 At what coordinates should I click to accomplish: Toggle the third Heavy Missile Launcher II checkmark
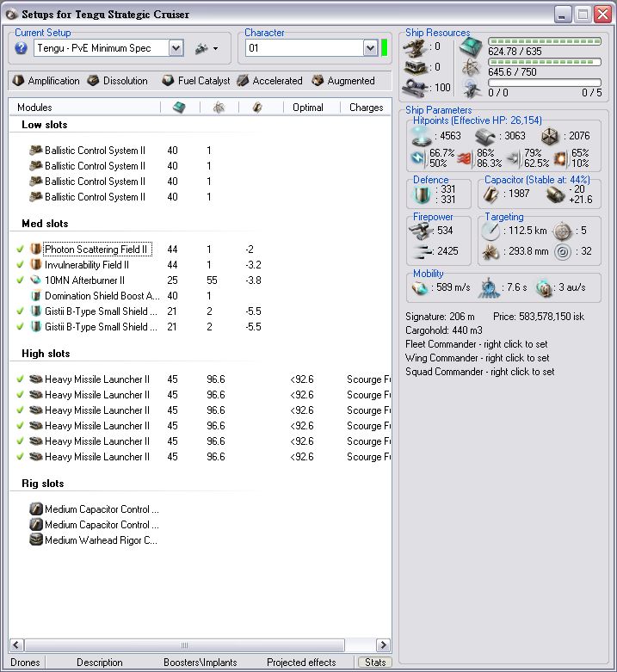pyautogui.click(x=20, y=410)
